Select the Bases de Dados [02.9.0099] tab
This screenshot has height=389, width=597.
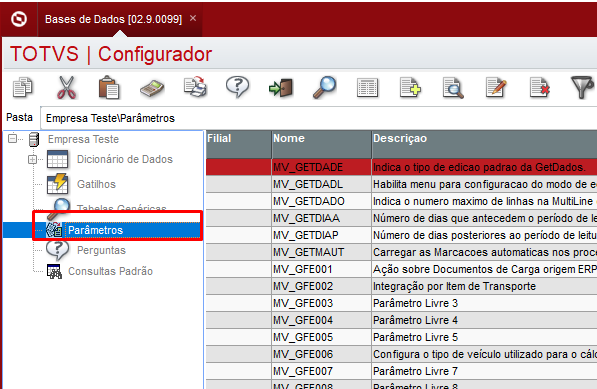[x=113, y=19]
